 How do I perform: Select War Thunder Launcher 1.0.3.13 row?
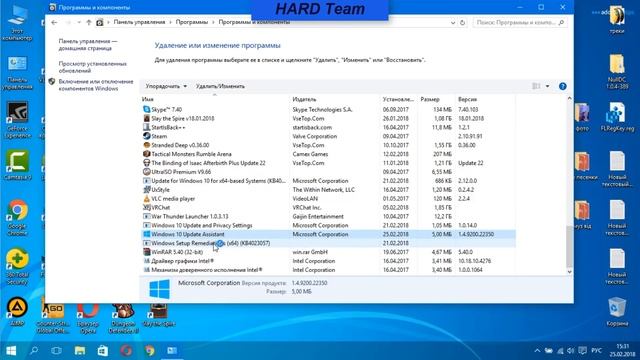(328, 217)
